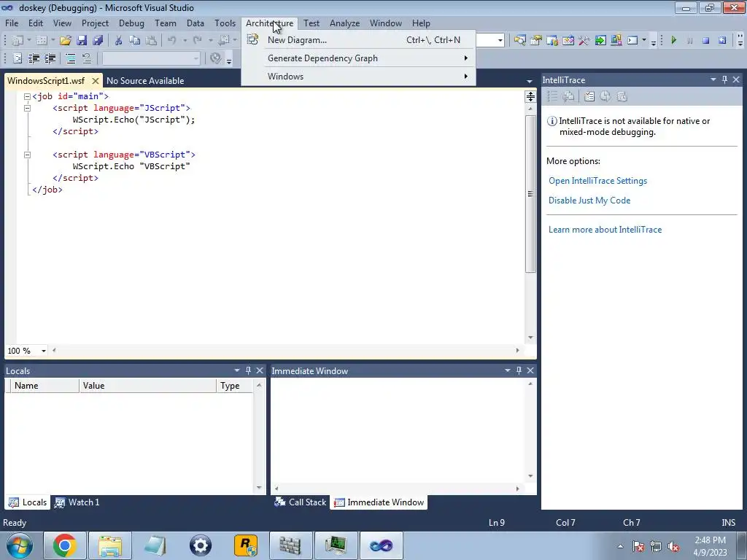Viewport: 747px width, 560px height.
Task: Click the editor split-window handle
Action: (x=530, y=97)
